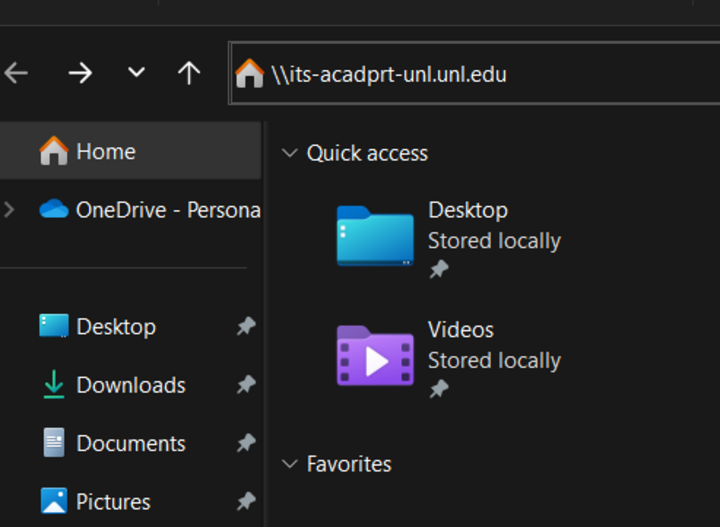
Task: Open the Pictures sidebar shortcut
Action: pyautogui.click(x=113, y=501)
